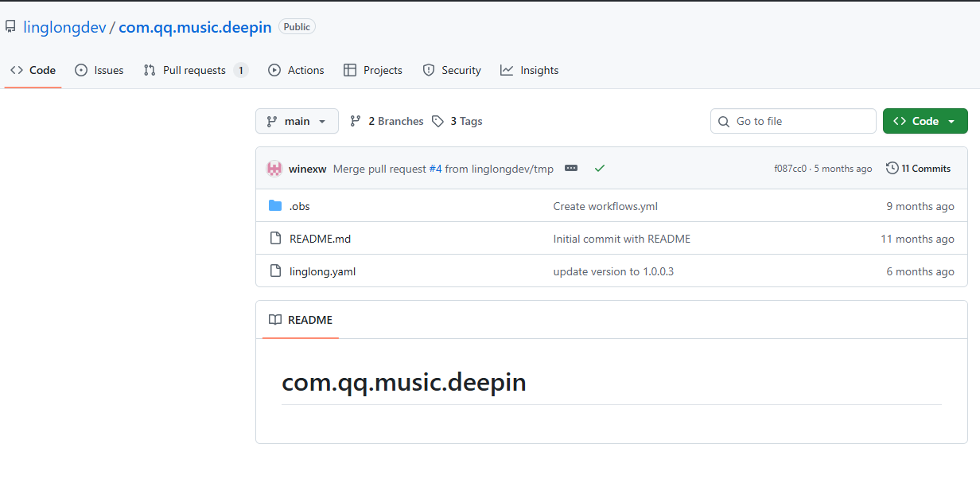Go to the Actions tab

click(296, 70)
